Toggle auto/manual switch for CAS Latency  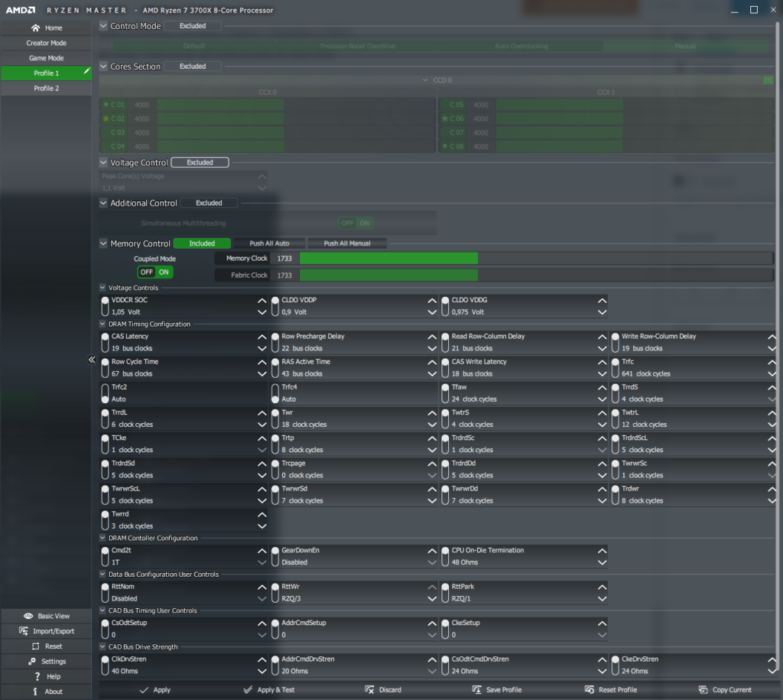pos(105,342)
